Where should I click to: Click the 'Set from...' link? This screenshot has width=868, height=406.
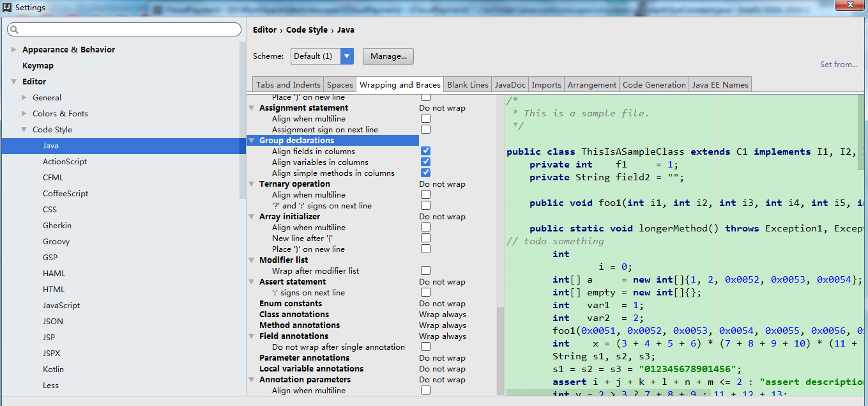tap(839, 65)
